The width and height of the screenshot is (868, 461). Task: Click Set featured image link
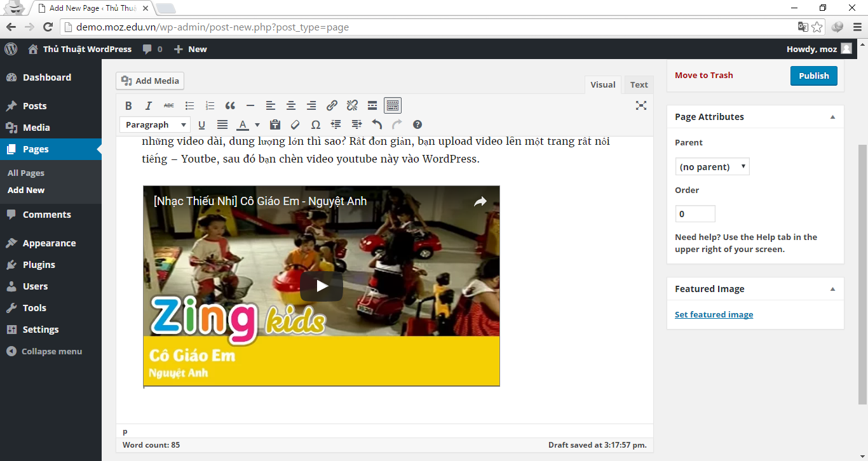(x=714, y=314)
